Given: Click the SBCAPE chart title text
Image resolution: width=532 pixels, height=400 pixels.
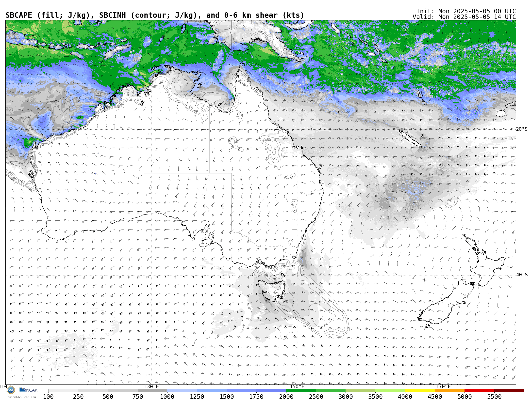Looking at the screenshot, I should point(155,15).
